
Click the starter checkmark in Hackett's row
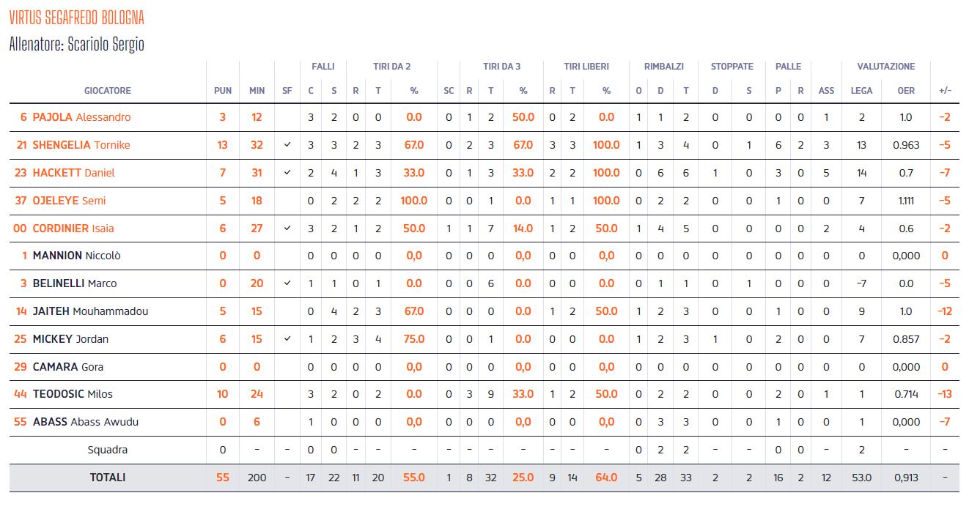tap(287, 173)
